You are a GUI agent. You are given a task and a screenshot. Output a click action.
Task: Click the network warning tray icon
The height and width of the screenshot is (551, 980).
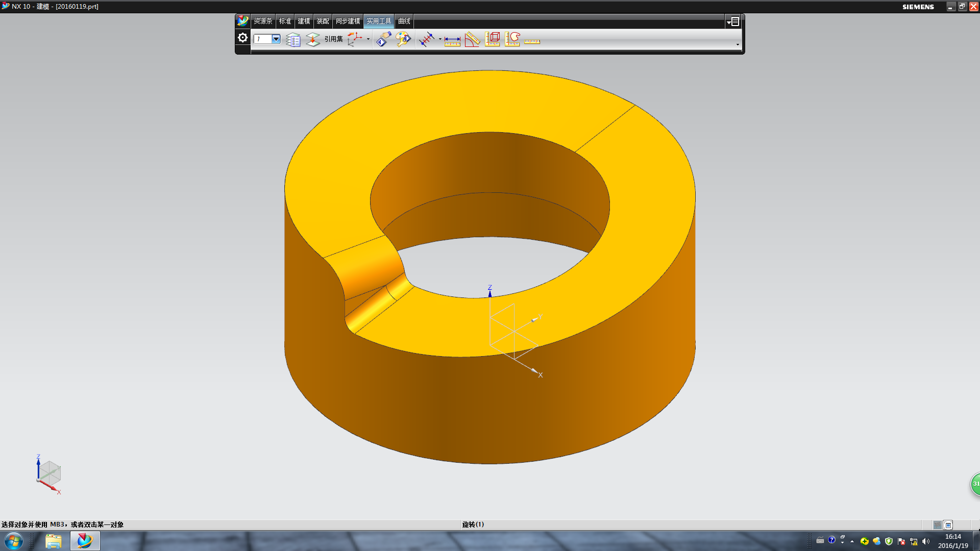914,541
